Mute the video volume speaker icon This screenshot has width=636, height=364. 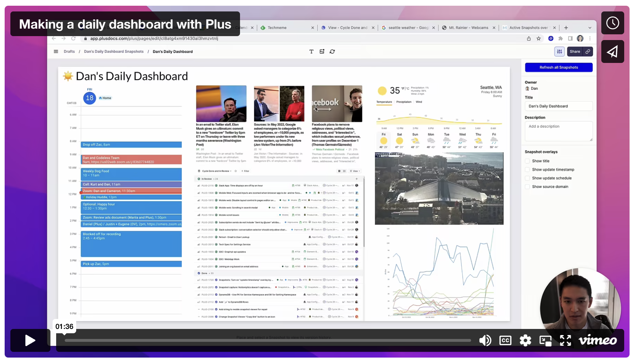point(485,340)
